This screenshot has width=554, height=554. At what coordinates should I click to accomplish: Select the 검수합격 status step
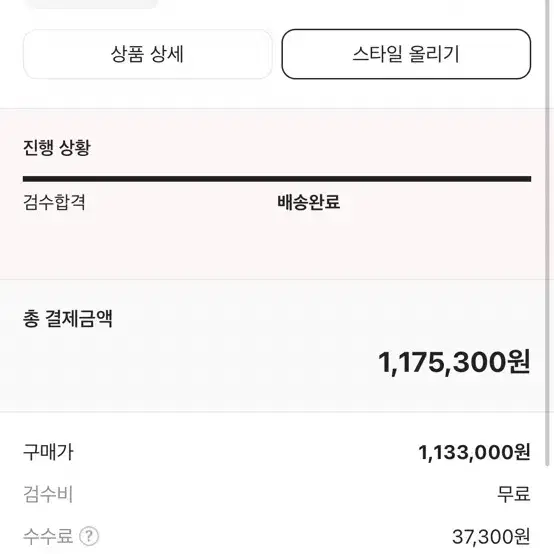[54, 202]
